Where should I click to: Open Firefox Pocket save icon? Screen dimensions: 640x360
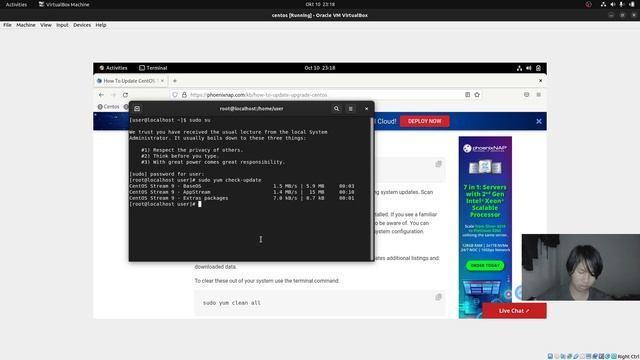(x=527, y=95)
